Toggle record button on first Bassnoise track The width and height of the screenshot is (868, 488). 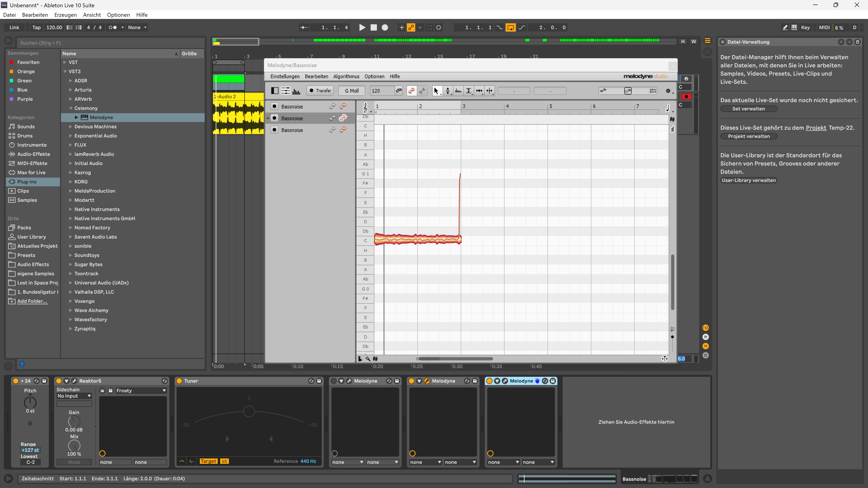(x=274, y=106)
